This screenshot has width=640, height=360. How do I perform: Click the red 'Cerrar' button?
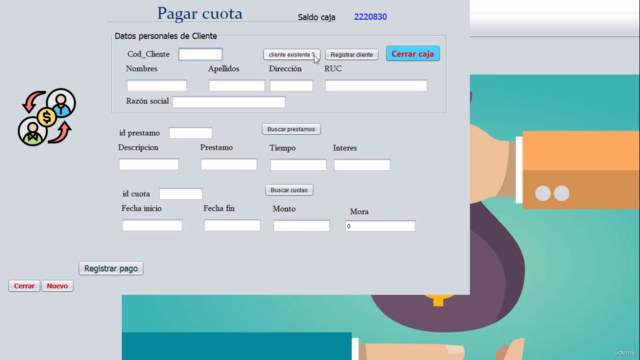point(24,286)
